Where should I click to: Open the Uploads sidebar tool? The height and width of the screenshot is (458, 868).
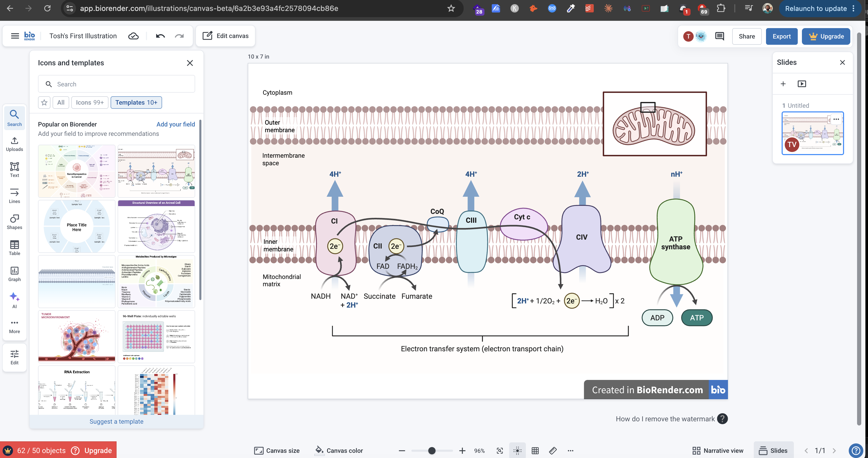[14, 144]
